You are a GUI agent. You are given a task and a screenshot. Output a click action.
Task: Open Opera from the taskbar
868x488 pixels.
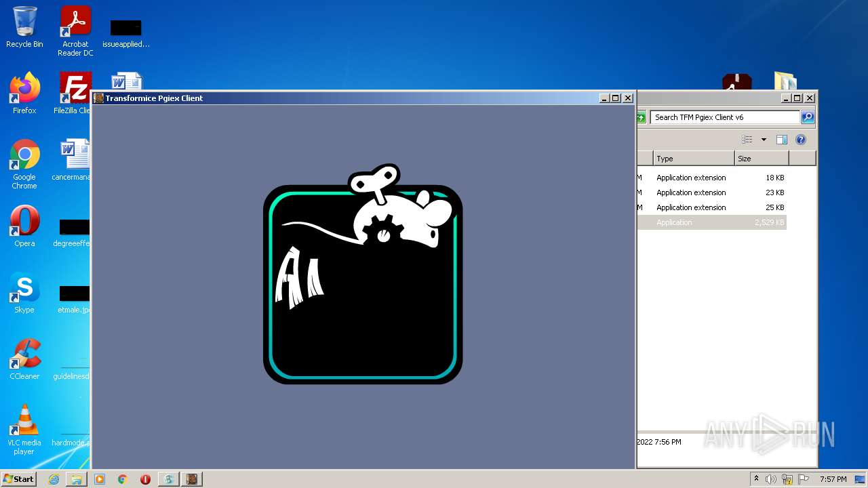coord(145,479)
